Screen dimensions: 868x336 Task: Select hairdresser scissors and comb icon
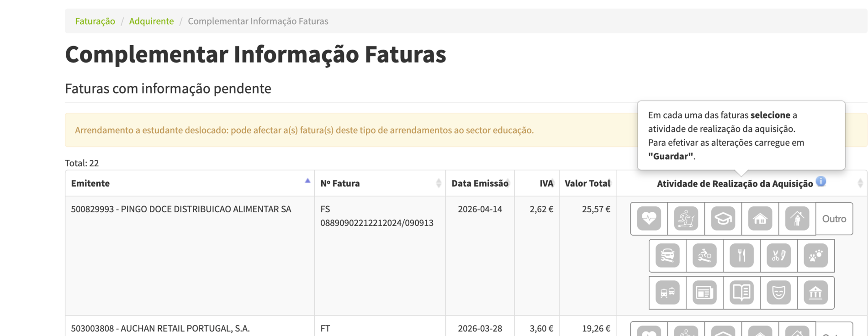(x=778, y=256)
